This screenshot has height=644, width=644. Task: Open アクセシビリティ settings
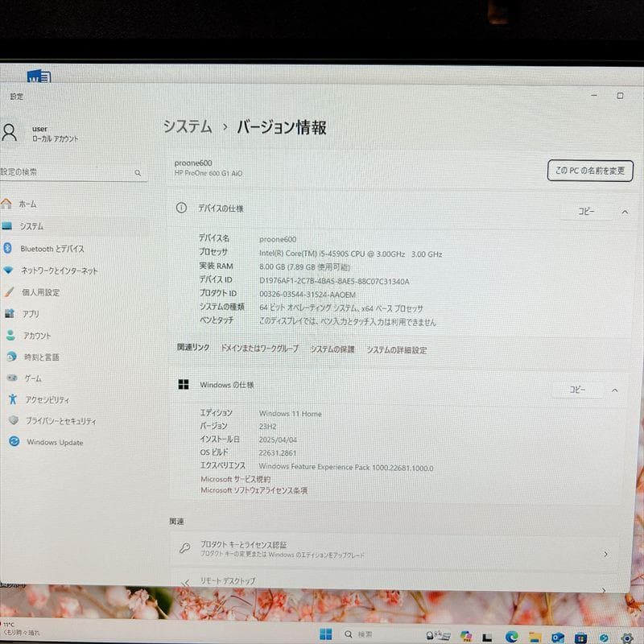pyautogui.click(x=50, y=399)
